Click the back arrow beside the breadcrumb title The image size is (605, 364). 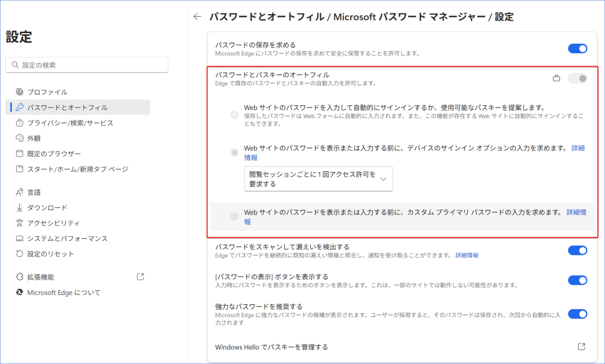click(197, 17)
